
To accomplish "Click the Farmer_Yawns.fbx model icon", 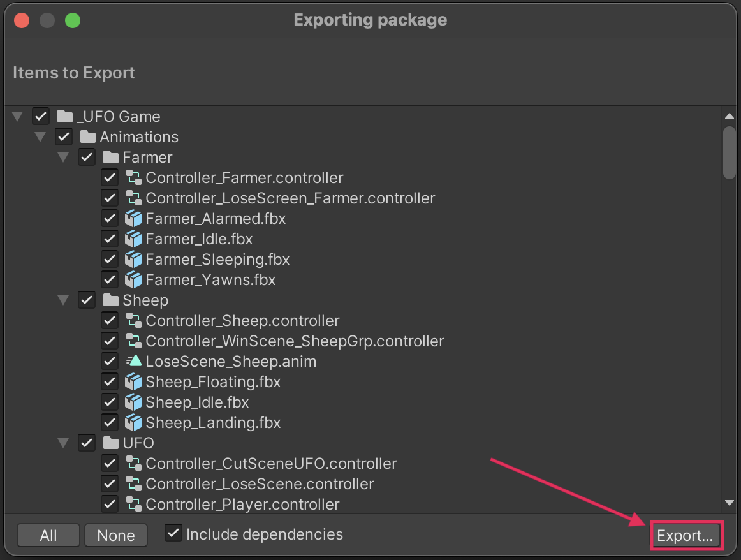I will (133, 280).
